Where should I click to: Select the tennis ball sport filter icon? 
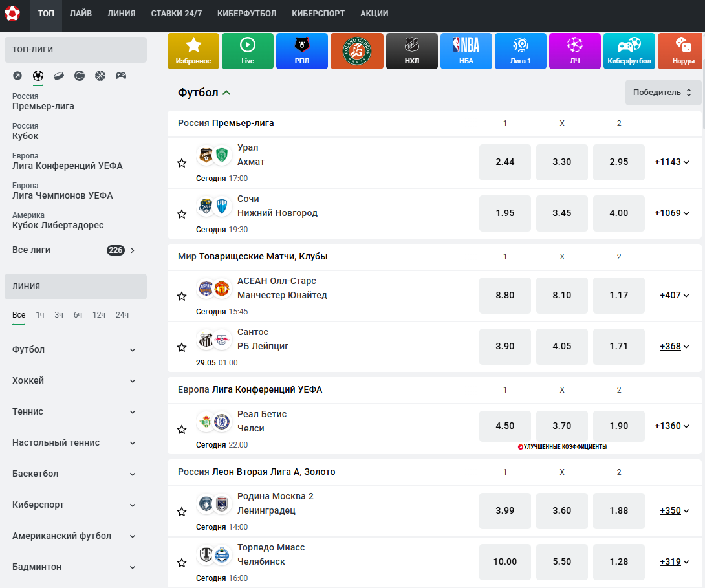coord(80,76)
